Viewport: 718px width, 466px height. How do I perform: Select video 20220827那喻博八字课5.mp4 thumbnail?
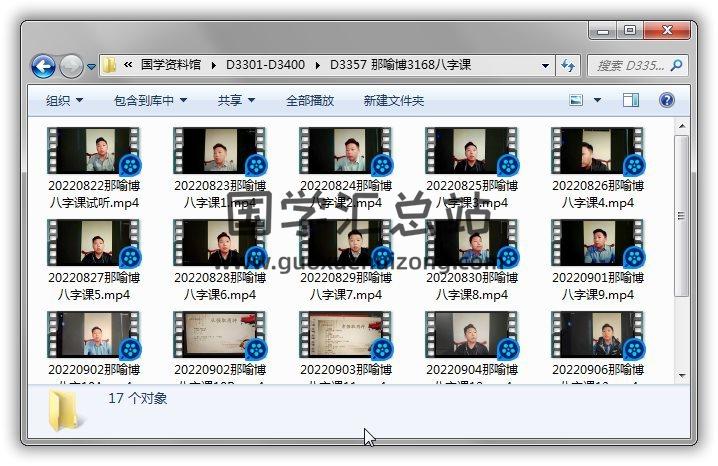pyautogui.click(x=94, y=243)
